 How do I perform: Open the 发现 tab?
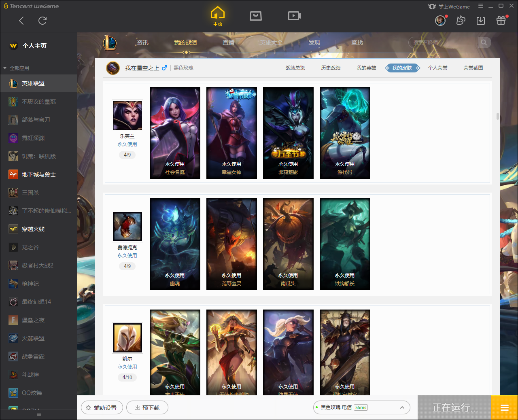pyautogui.click(x=314, y=42)
